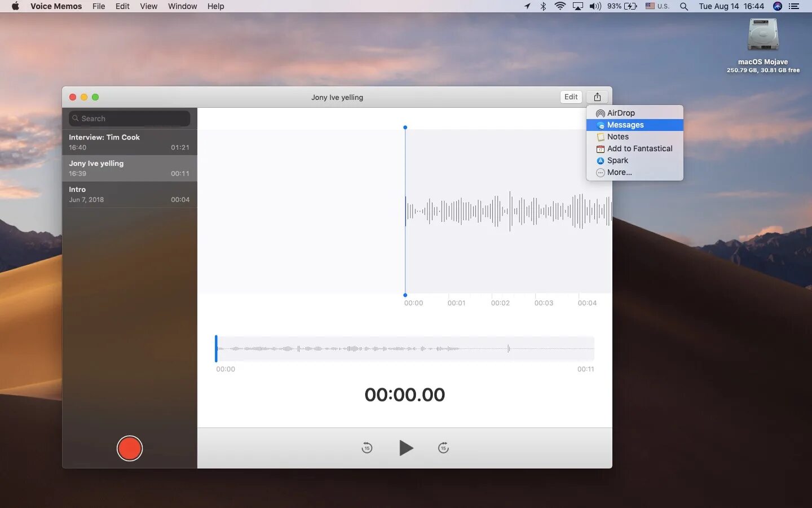Open the Window menu
The width and height of the screenshot is (812, 508).
click(182, 6)
